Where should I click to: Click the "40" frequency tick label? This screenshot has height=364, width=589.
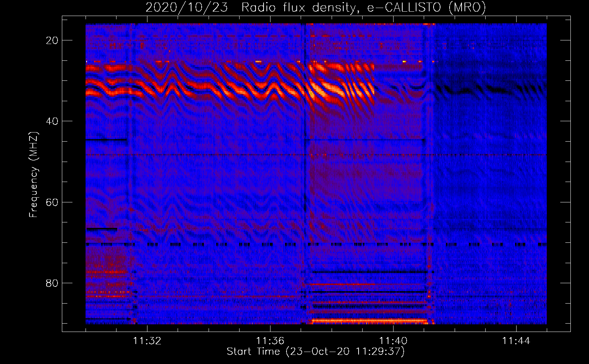(x=52, y=121)
